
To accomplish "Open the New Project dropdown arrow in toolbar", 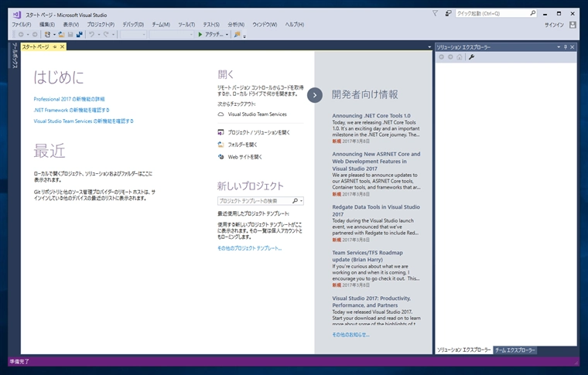I will [x=54, y=35].
